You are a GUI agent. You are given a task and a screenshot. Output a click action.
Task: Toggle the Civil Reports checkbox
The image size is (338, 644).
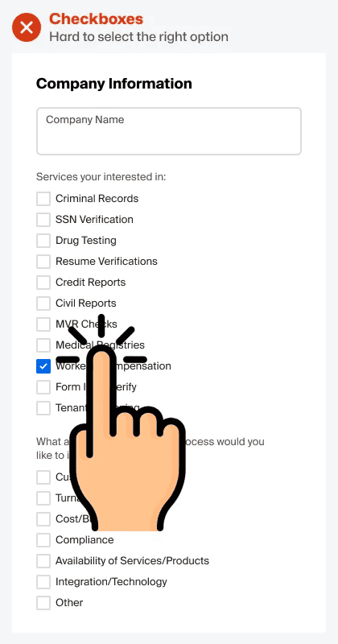[x=43, y=303]
